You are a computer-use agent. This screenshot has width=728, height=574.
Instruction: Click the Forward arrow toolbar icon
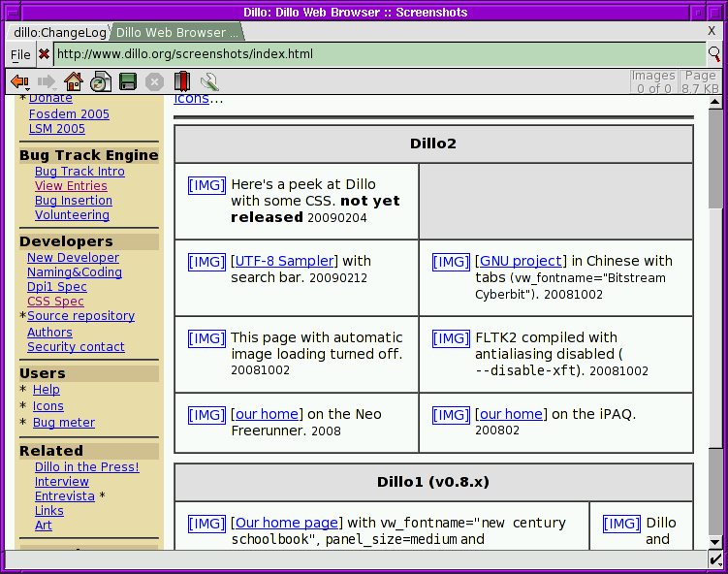click(x=47, y=82)
